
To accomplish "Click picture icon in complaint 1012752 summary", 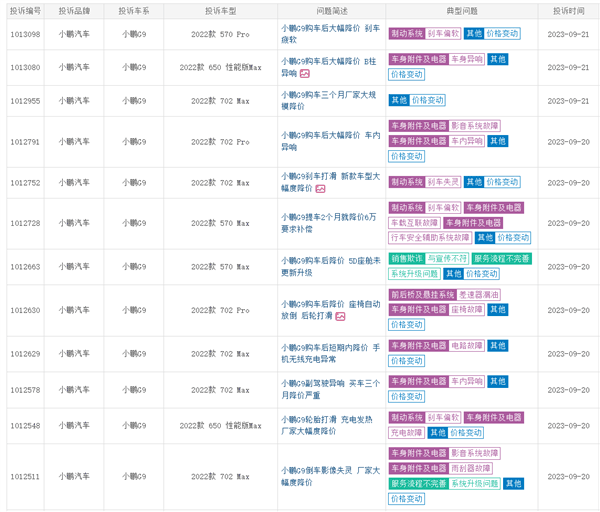I will 320,188.
